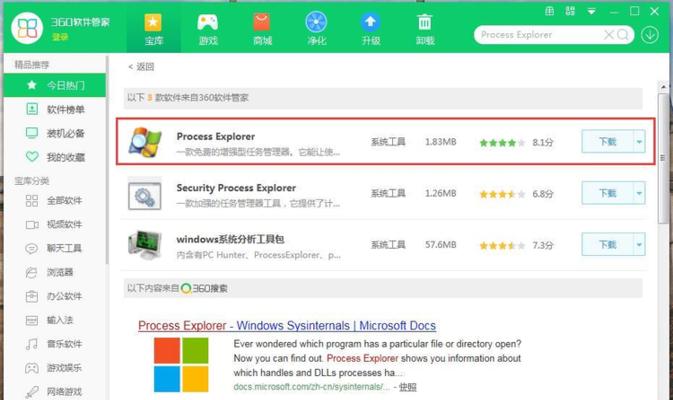Image resolution: width=673 pixels, height=400 pixels.
Task: Click the 登录 login link
Action: point(60,37)
